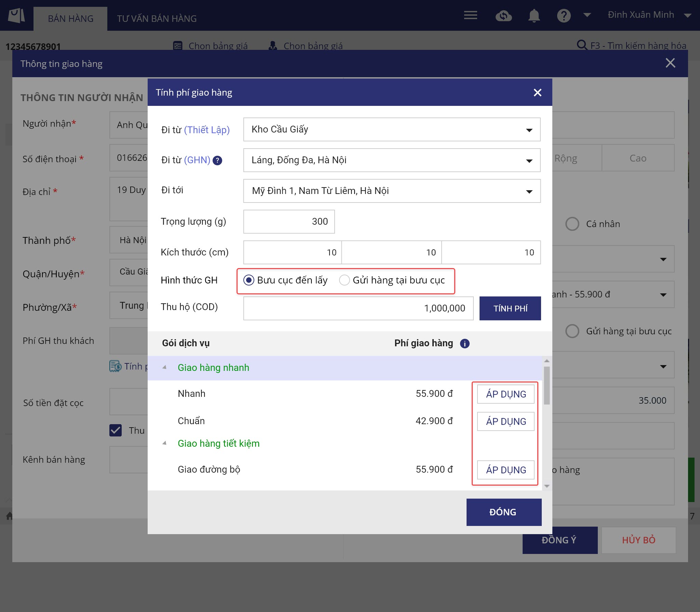Toggle the Thu checkbox

pos(116,430)
